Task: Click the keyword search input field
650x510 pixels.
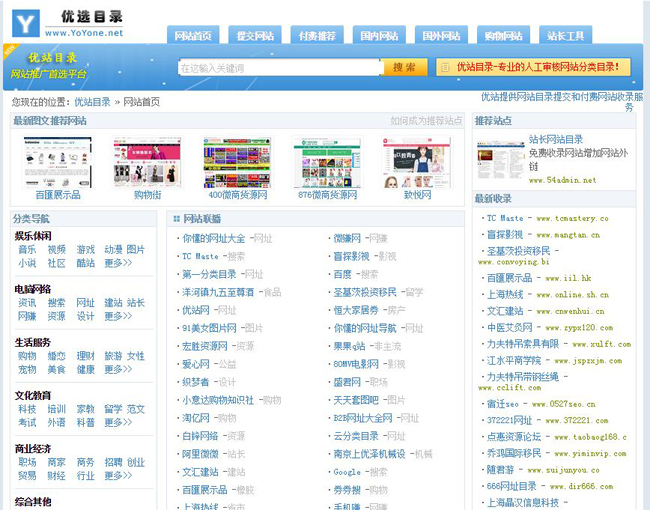Action: pyautogui.click(x=278, y=68)
